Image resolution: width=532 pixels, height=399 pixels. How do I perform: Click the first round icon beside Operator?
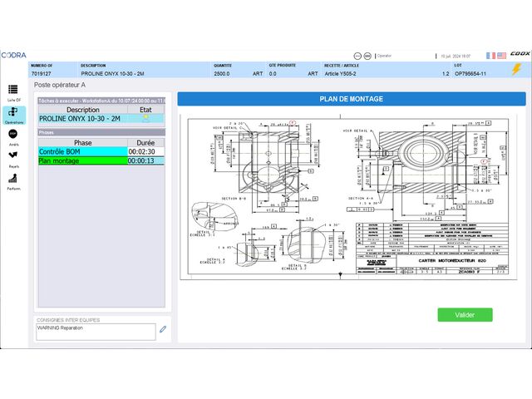click(357, 56)
